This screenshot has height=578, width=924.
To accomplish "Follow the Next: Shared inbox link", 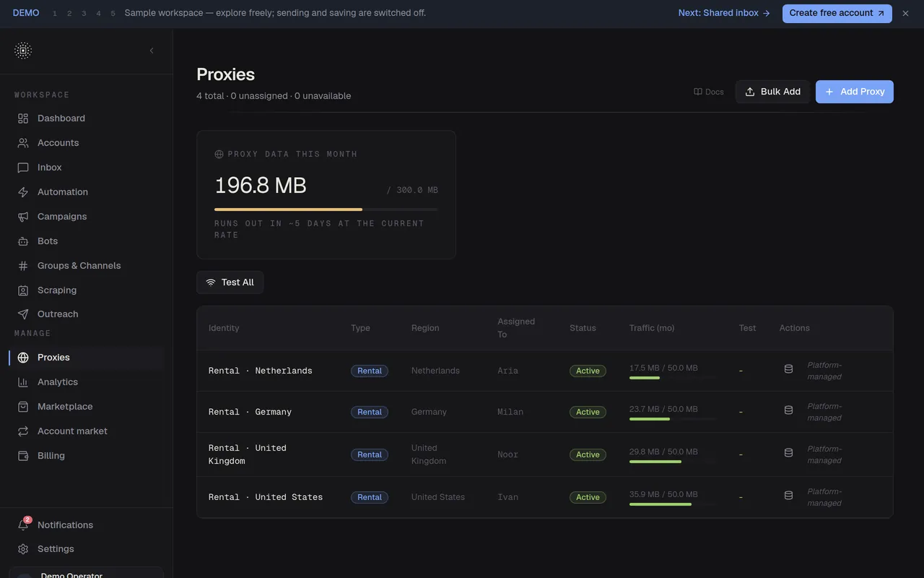I will (x=724, y=13).
